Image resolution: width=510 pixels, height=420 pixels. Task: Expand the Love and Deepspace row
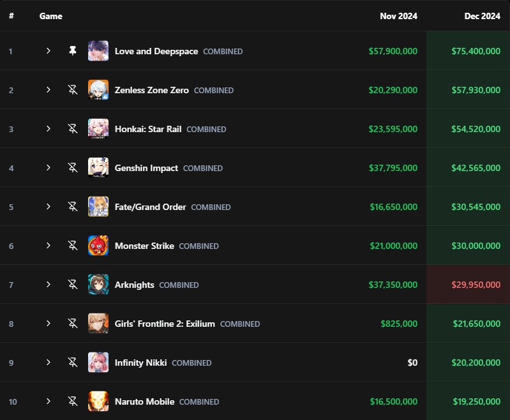pyautogui.click(x=48, y=51)
